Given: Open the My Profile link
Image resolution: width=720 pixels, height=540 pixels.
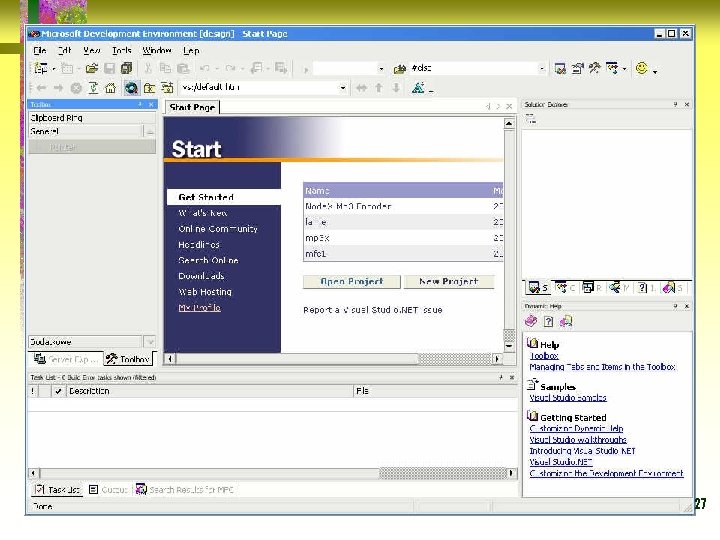Looking at the screenshot, I should point(199,308).
